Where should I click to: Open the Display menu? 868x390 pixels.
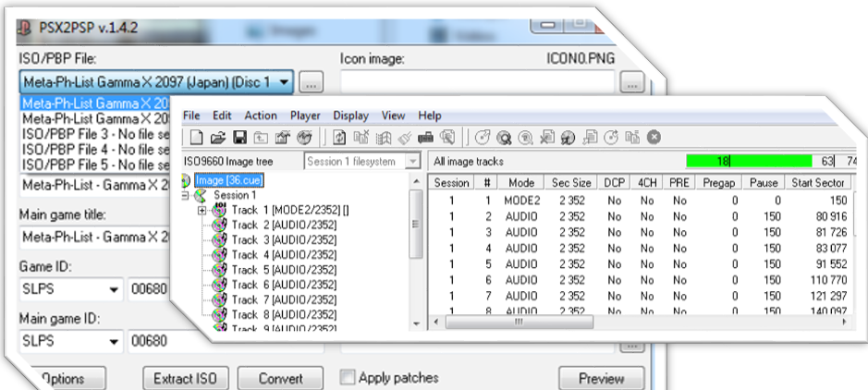(x=351, y=116)
